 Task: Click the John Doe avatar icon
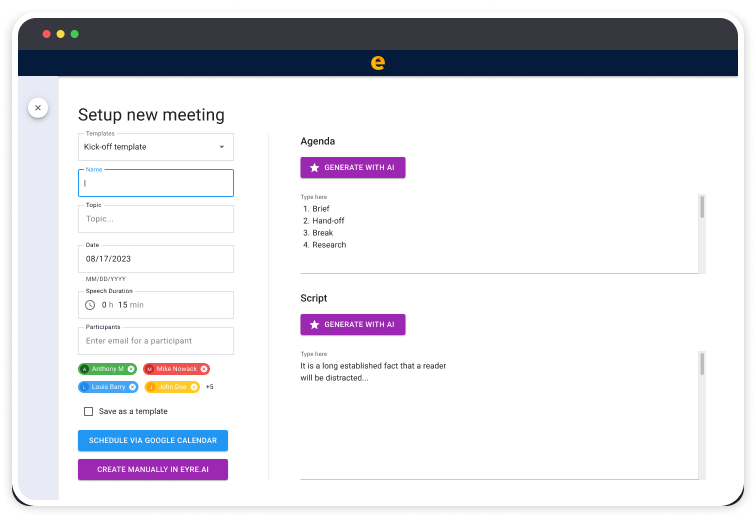151,387
